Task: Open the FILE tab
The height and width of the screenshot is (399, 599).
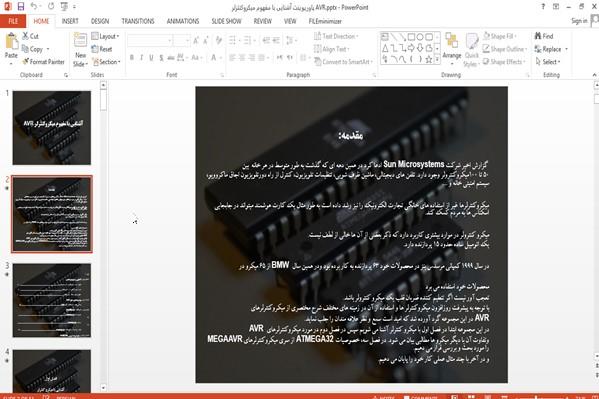Action: (13, 21)
